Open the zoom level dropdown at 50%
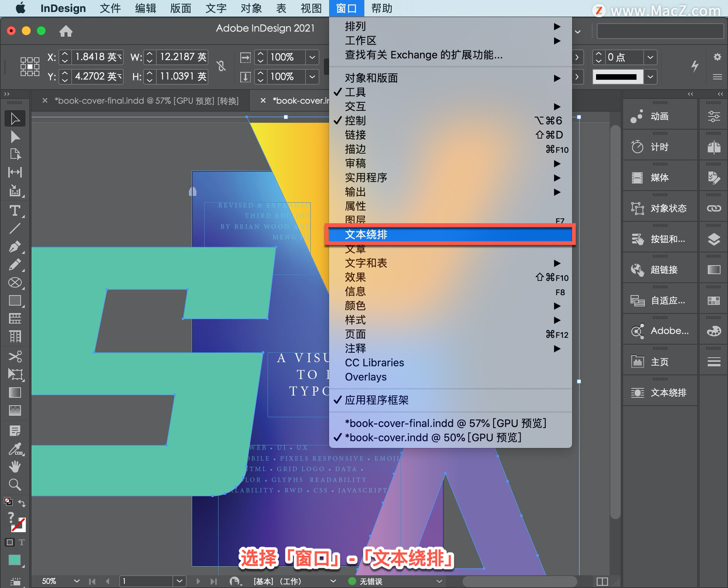Viewport: 728px width, 588px height. click(77, 581)
